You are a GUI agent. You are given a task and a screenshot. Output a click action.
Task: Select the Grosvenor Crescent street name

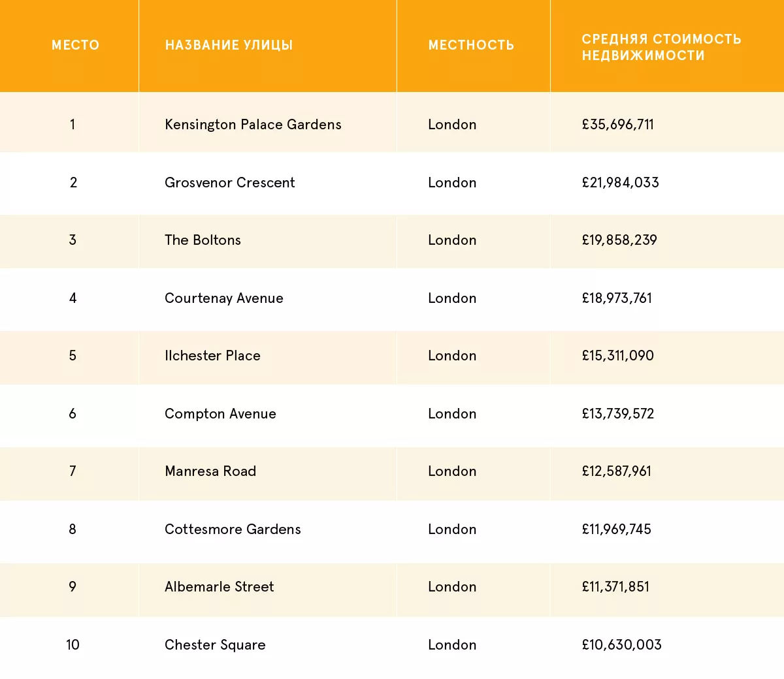[x=230, y=183]
